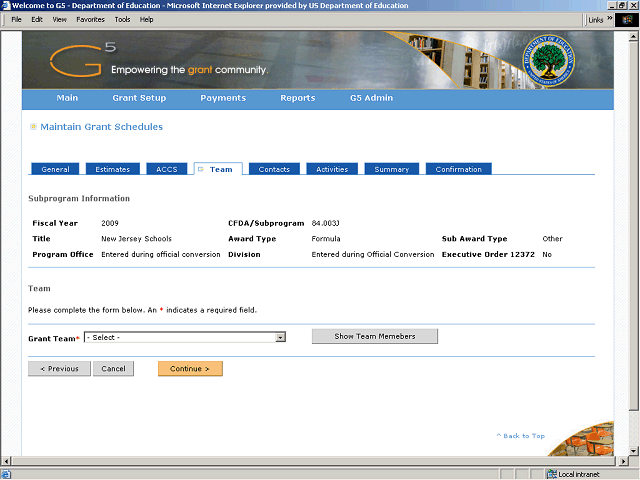Click the vertical scrollbar down arrow
Image resolution: width=640 pixels, height=480 pixels.
pos(633,451)
